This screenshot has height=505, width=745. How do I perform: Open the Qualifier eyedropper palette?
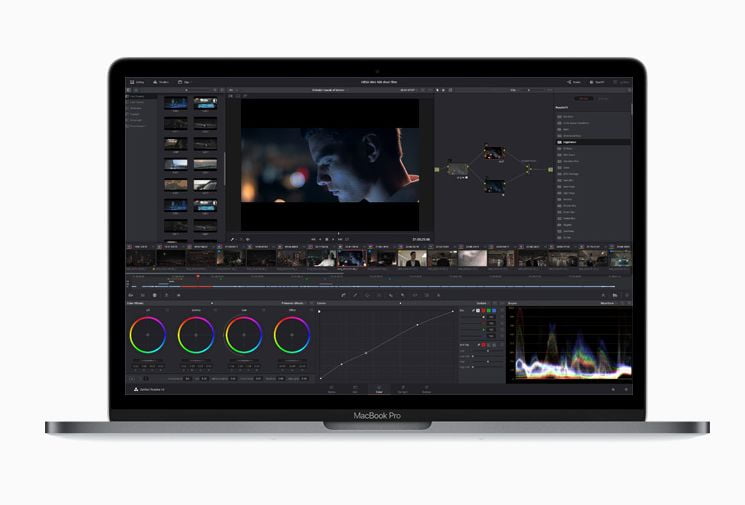coord(355,295)
